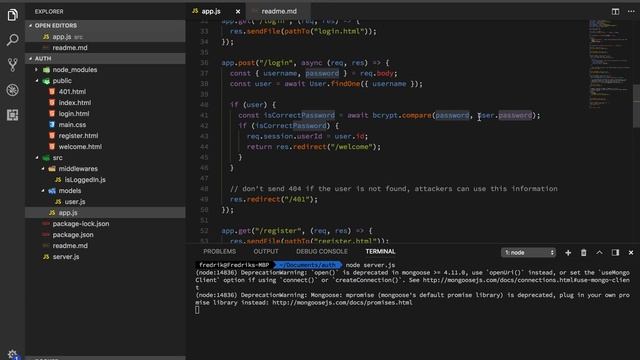Kill the terminal with trash icon
This screenshot has height=360, width=640.
click(584, 253)
